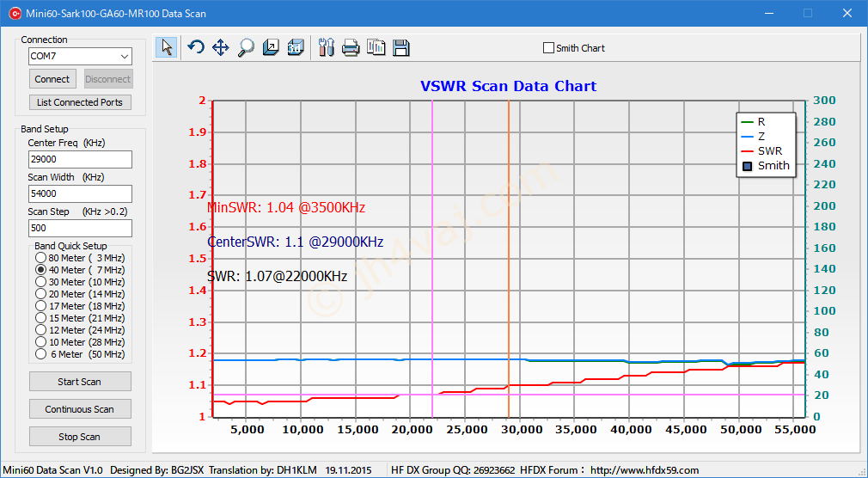Click the SWR: 1.07@22000KHz label
Screen dimensions: 868x478
point(278,276)
